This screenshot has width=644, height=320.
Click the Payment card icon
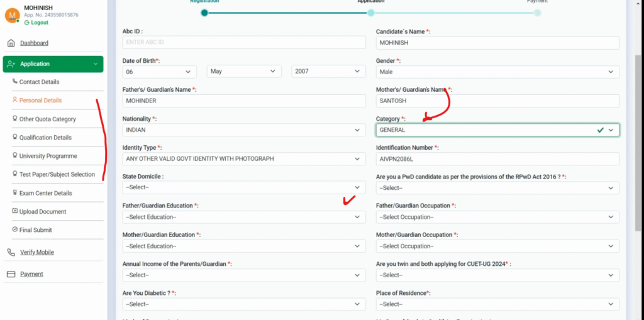tap(11, 274)
